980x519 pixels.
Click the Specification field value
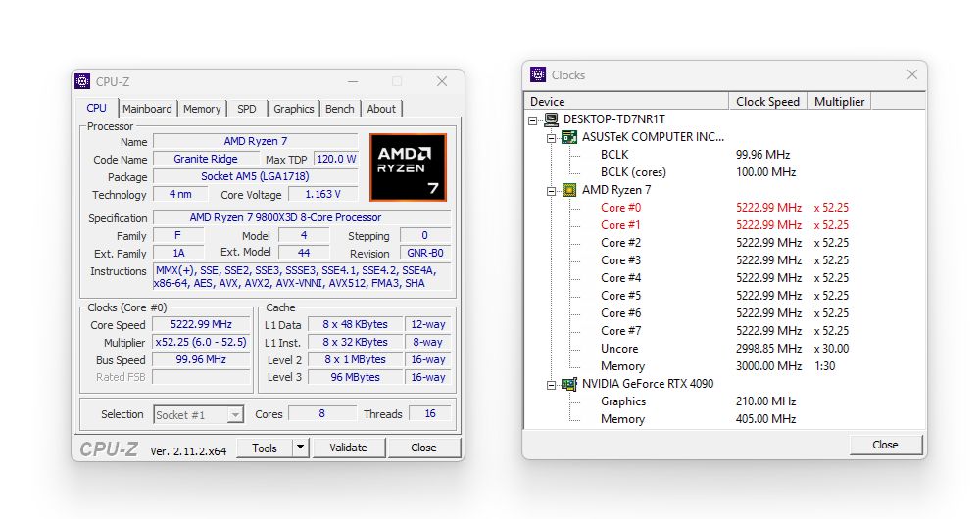click(302, 217)
